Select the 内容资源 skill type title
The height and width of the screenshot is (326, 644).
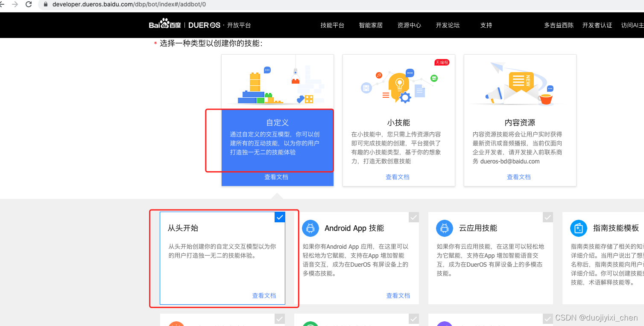520,123
